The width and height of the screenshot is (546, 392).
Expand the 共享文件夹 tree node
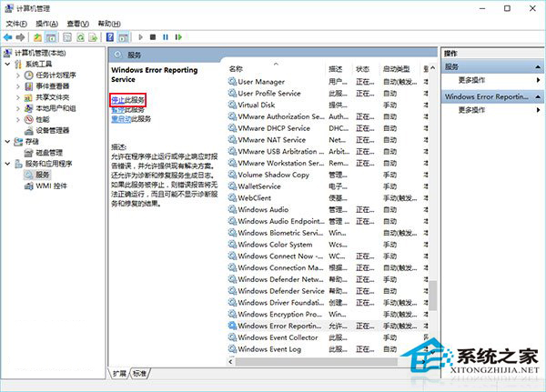[x=18, y=97]
